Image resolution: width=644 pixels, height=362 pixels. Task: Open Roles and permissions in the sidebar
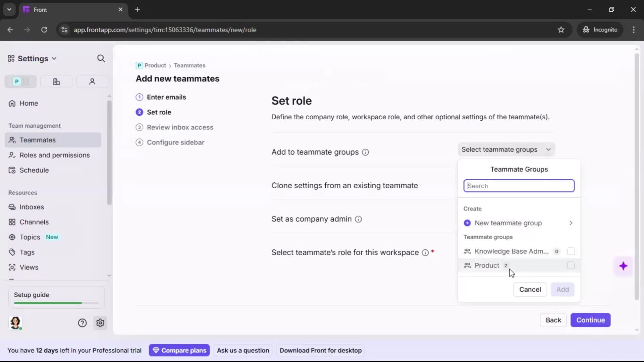[x=54, y=155]
